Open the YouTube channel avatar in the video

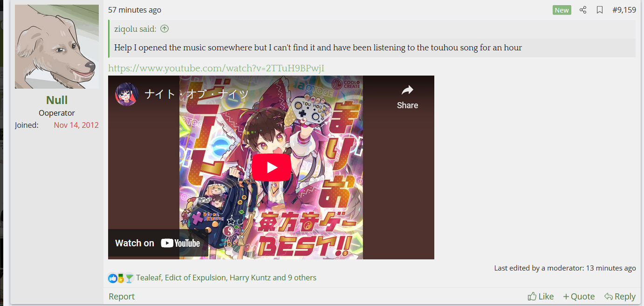point(127,94)
